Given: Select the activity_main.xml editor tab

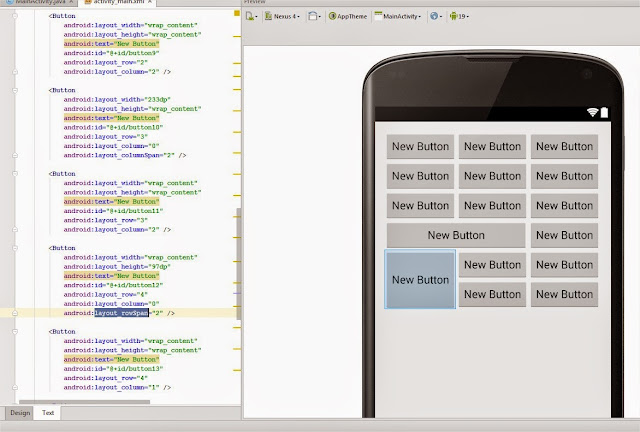Looking at the screenshot, I should click(x=118, y=2).
